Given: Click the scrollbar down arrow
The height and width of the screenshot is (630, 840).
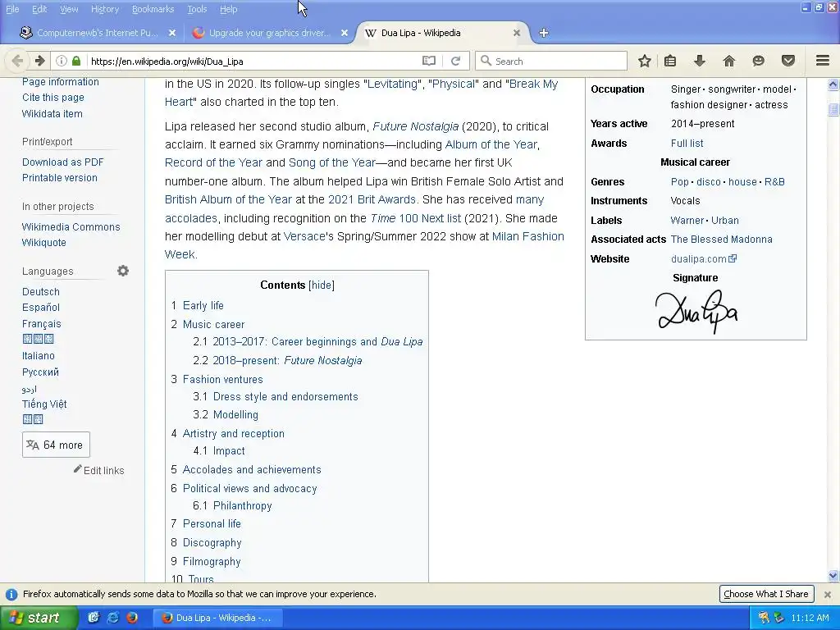Looking at the screenshot, I should click(833, 577).
